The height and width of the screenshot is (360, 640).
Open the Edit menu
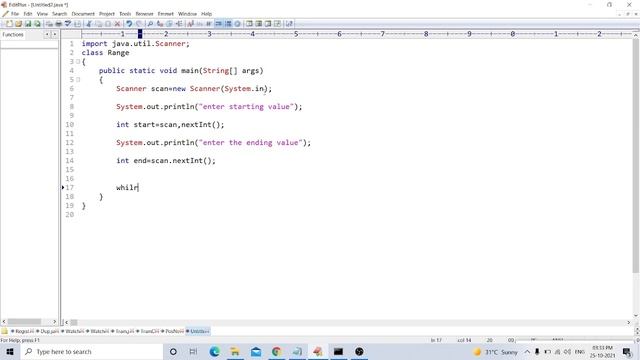[x=28, y=14]
